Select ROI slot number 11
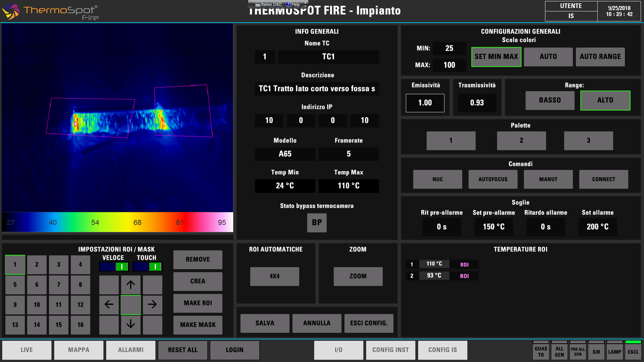The width and height of the screenshot is (644, 362). pos(59,305)
